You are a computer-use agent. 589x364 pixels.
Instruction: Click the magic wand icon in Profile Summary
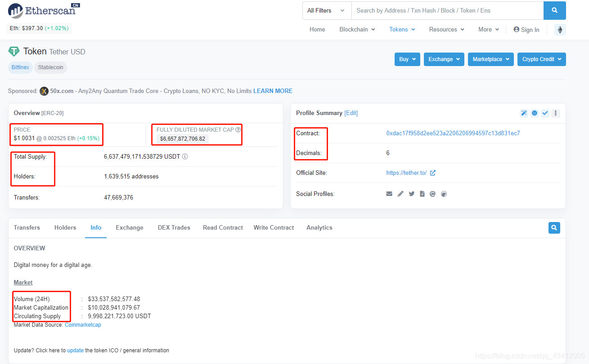pos(524,113)
